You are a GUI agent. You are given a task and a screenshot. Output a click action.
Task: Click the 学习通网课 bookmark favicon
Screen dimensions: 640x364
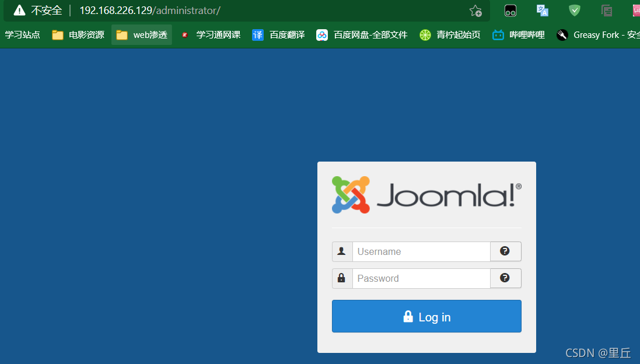pos(185,35)
